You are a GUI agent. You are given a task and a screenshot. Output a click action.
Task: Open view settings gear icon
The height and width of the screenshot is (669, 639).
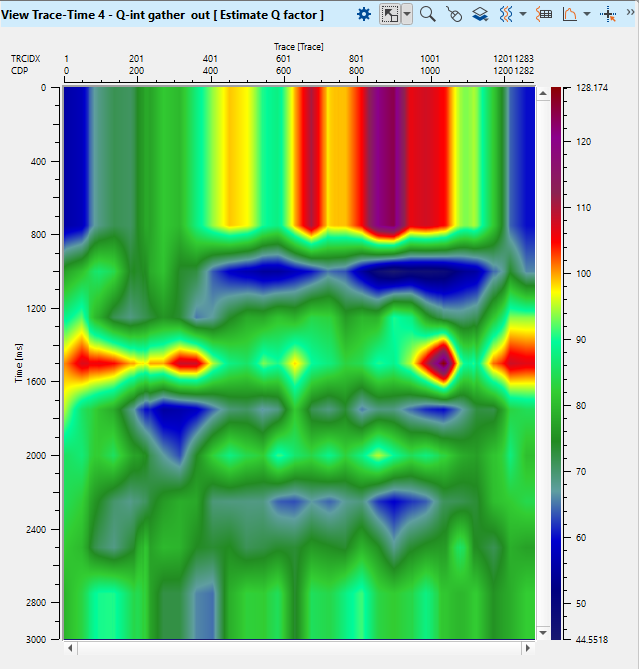point(364,15)
